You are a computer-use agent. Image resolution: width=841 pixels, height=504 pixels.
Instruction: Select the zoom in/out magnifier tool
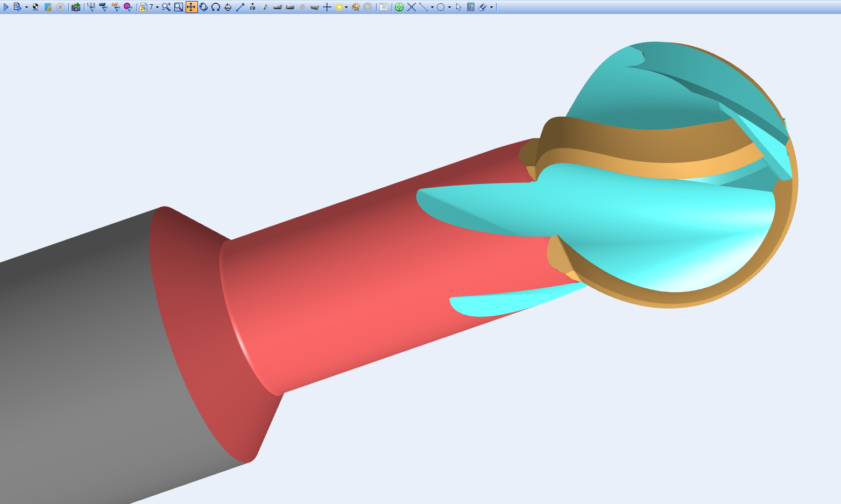tap(166, 7)
